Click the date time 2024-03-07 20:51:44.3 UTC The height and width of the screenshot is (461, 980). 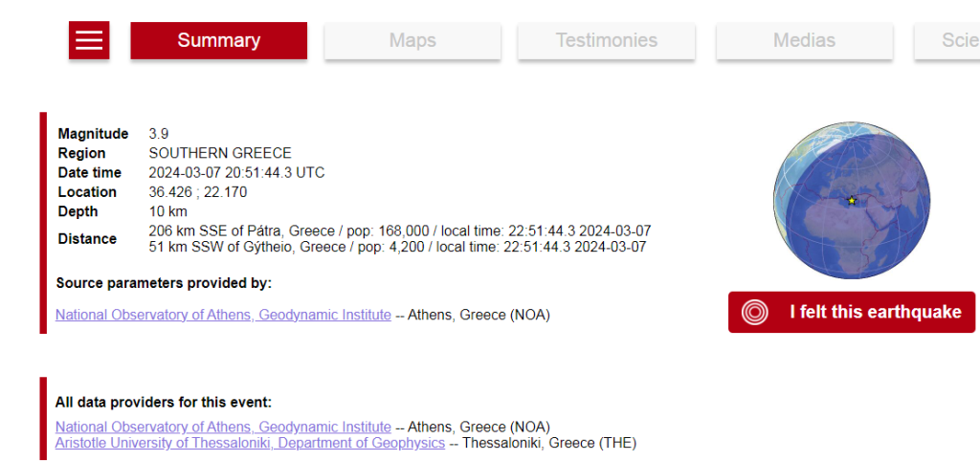tap(236, 173)
